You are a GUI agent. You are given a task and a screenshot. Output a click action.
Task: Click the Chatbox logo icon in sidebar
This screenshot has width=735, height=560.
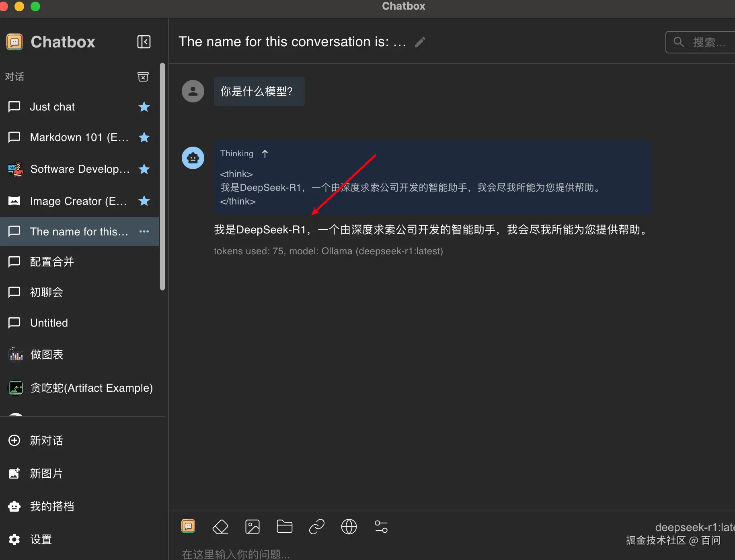pyautogui.click(x=14, y=42)
